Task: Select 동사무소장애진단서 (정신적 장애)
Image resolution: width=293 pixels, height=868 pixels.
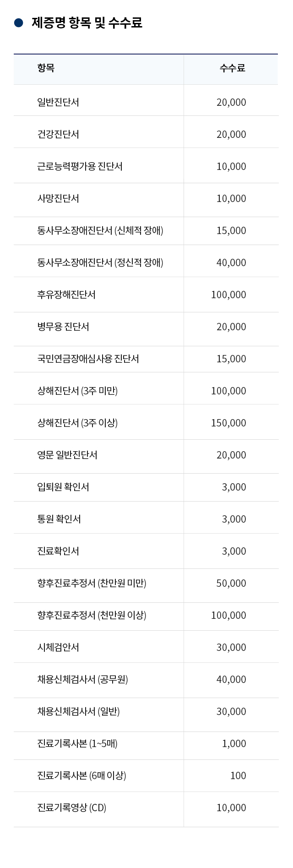Action: pos(100,262)
